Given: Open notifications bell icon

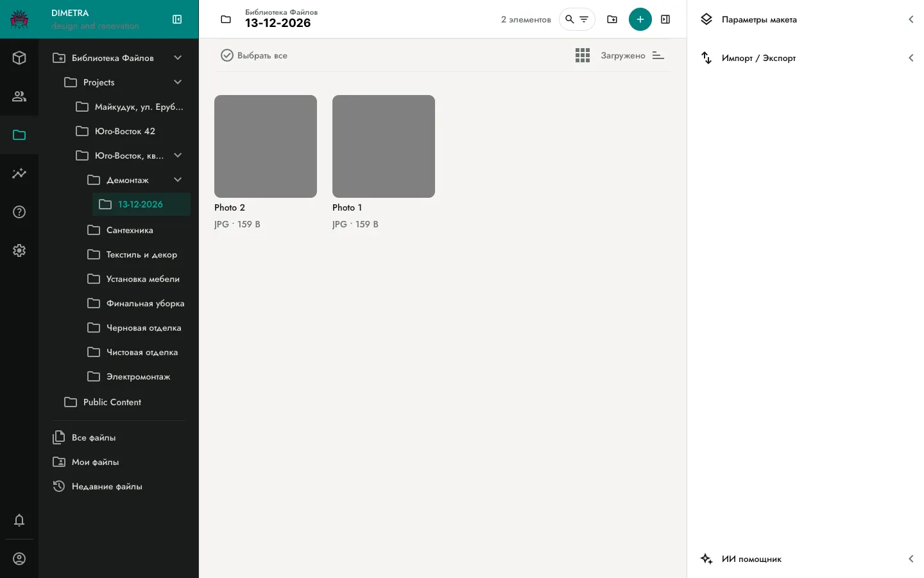Looking at the screenshot, I should click(x=19, y=520).
